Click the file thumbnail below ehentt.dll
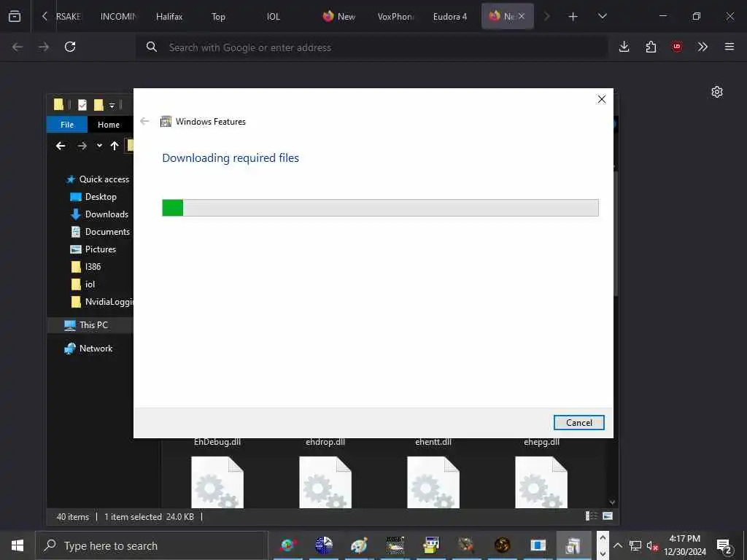 click(x=433, y=482)
